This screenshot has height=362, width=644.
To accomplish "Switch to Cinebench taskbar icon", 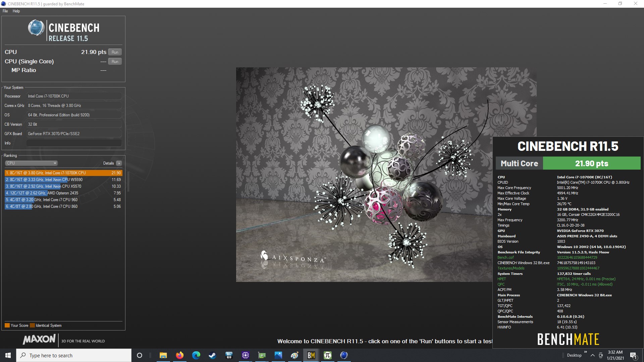I will pos(344,355).
